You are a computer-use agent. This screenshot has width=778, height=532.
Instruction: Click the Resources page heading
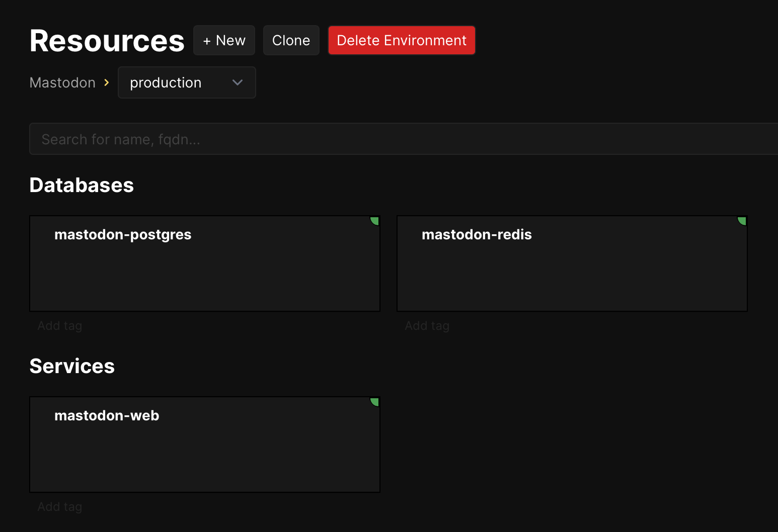106,40
